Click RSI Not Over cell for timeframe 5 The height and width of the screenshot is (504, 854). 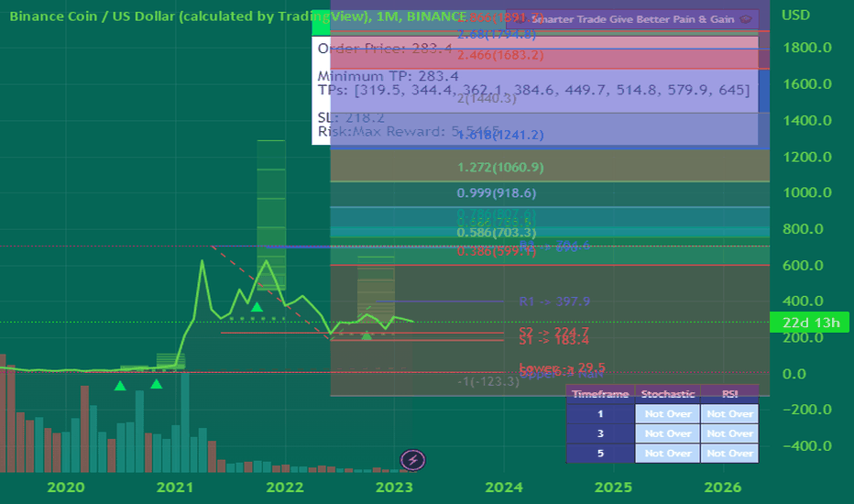729,454
